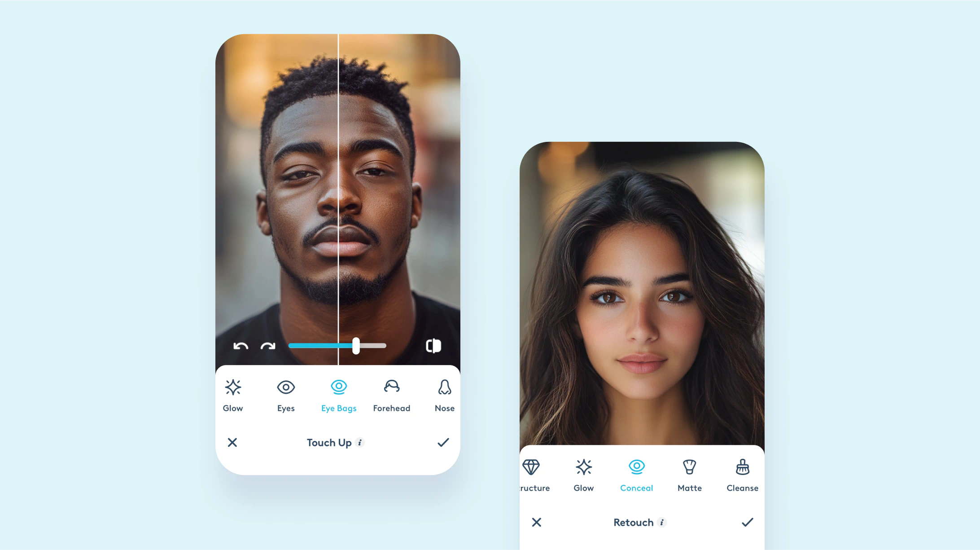The height and width of the screenshot is (550, 980).
Task: Select the Forehead tool
Action: [391, 394]
